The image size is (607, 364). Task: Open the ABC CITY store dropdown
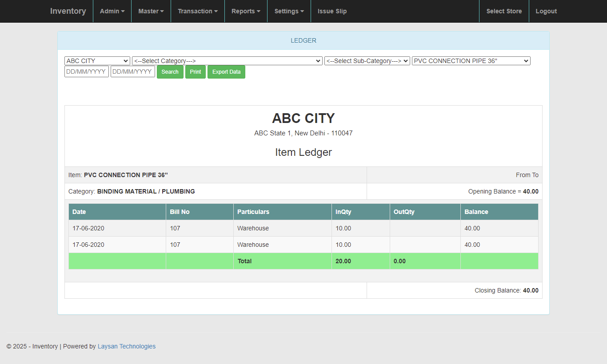point(97,61)
